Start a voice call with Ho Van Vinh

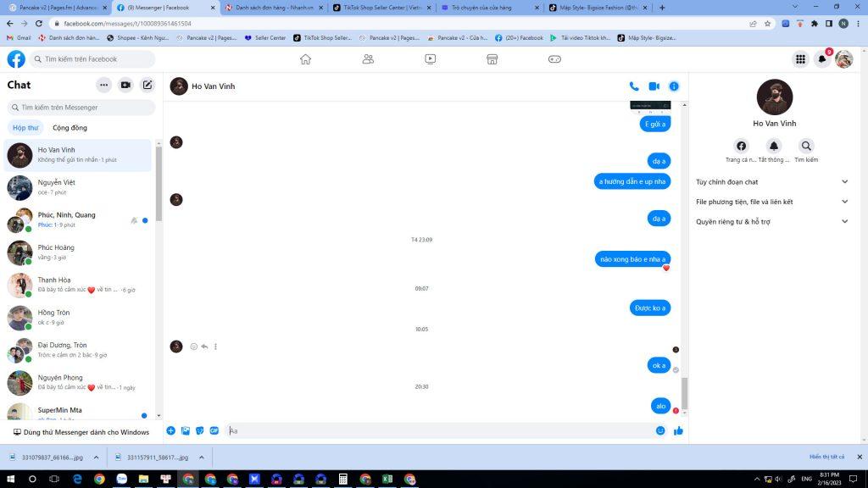(634, 86)
